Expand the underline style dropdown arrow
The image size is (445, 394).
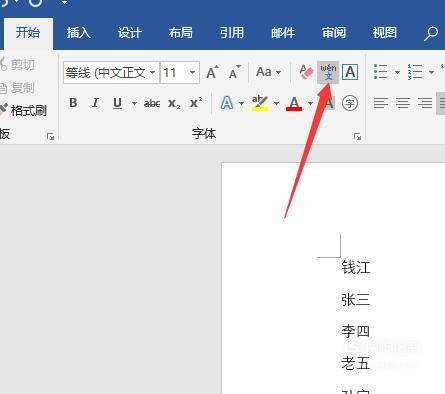click(134, 103)
